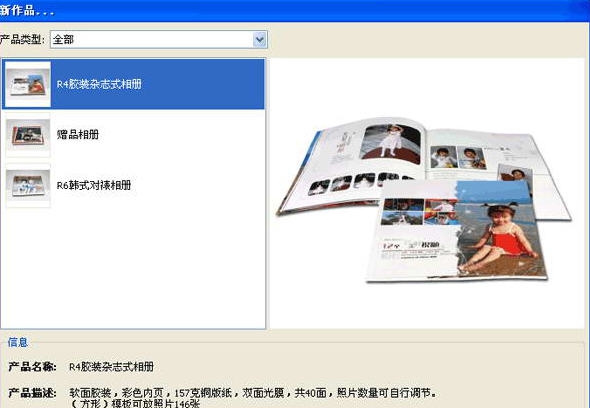Click the 产品名称 label
The height and width of the screenshot is (408, 590).
[x=32, y=367]
